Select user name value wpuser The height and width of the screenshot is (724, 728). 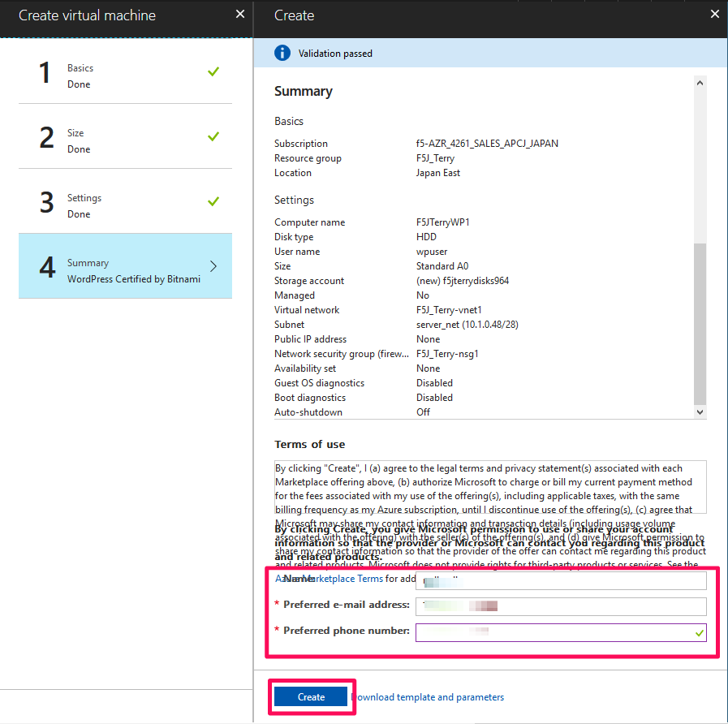(432, 252)
